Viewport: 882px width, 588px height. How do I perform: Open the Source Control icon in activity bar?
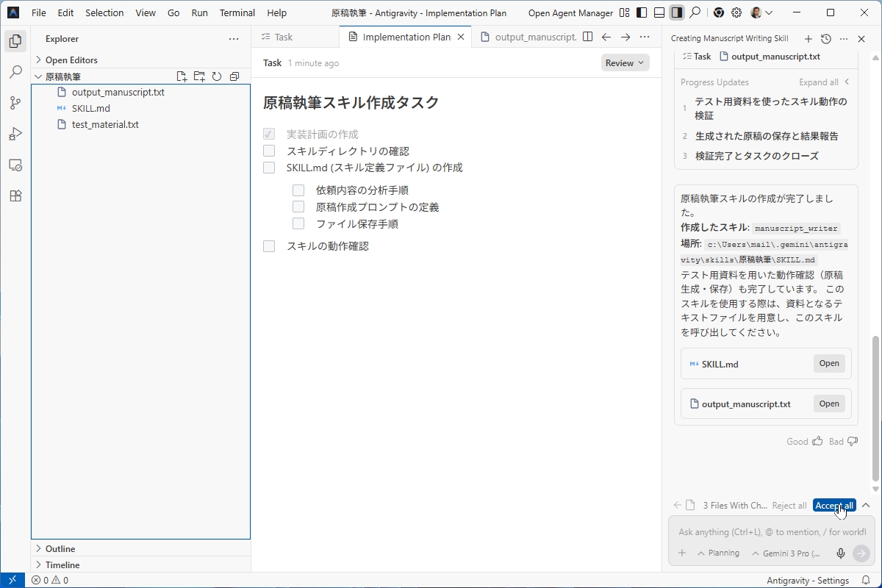point(15,103)
